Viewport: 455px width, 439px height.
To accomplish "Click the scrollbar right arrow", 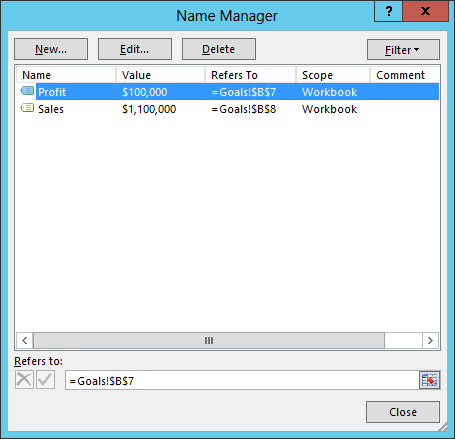I will point(430,340).
